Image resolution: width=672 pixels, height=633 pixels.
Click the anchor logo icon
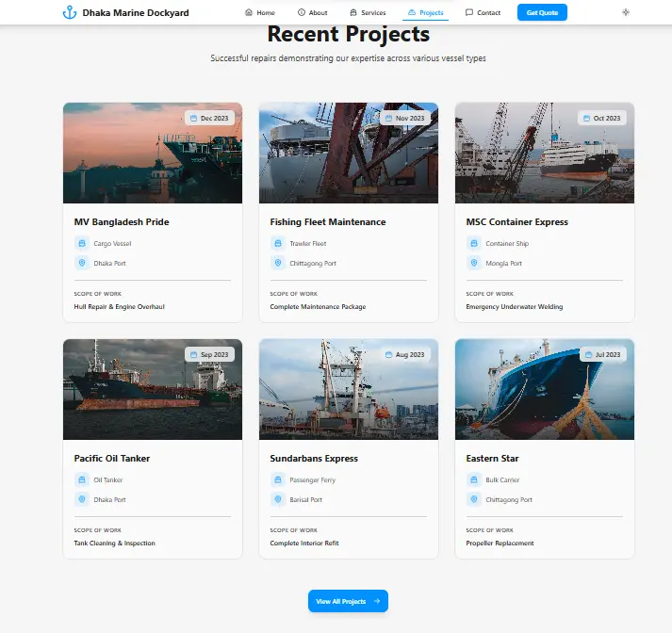pyautogui.click(x=69, y=12)
